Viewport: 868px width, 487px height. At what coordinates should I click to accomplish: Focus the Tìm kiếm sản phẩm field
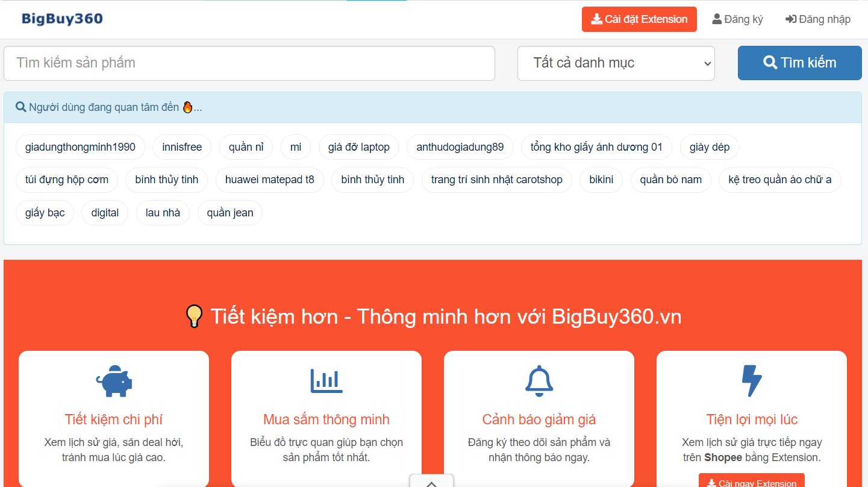[x=249, y=63]
